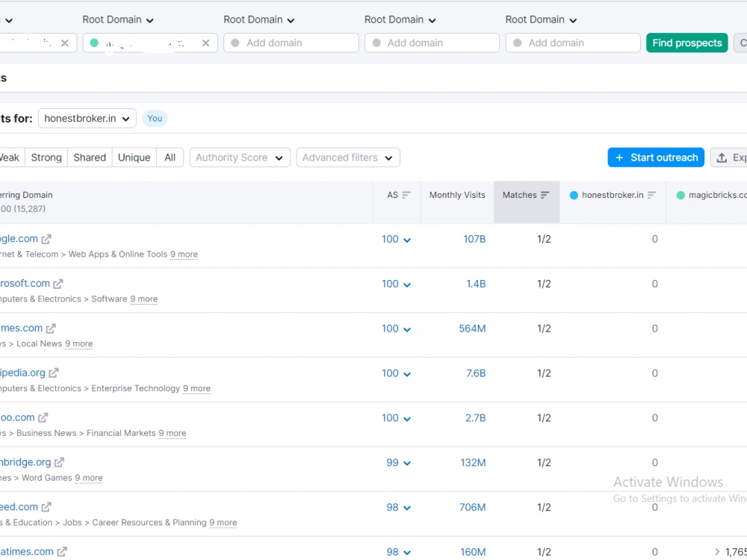Open external link icon next to google.com

46,239
